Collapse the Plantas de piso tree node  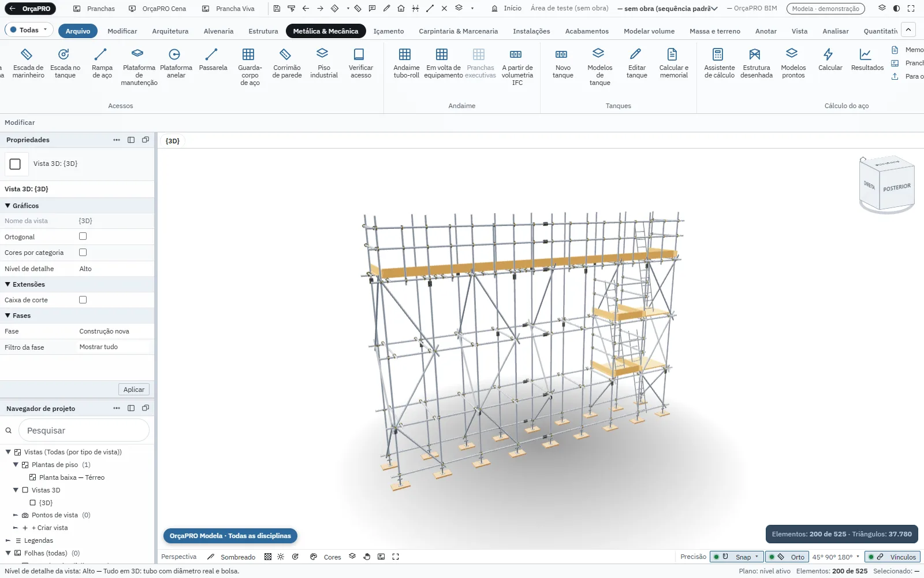[16, 465]
